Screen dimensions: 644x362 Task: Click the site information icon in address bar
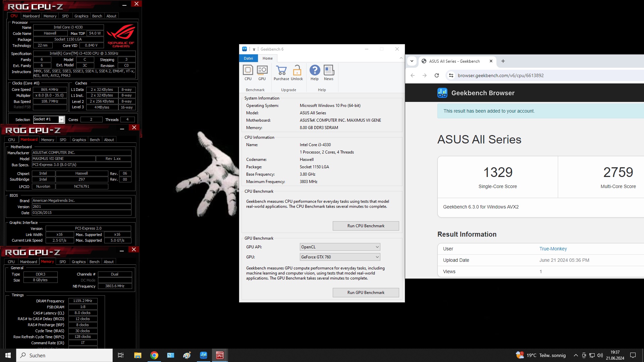click(451, 75)
